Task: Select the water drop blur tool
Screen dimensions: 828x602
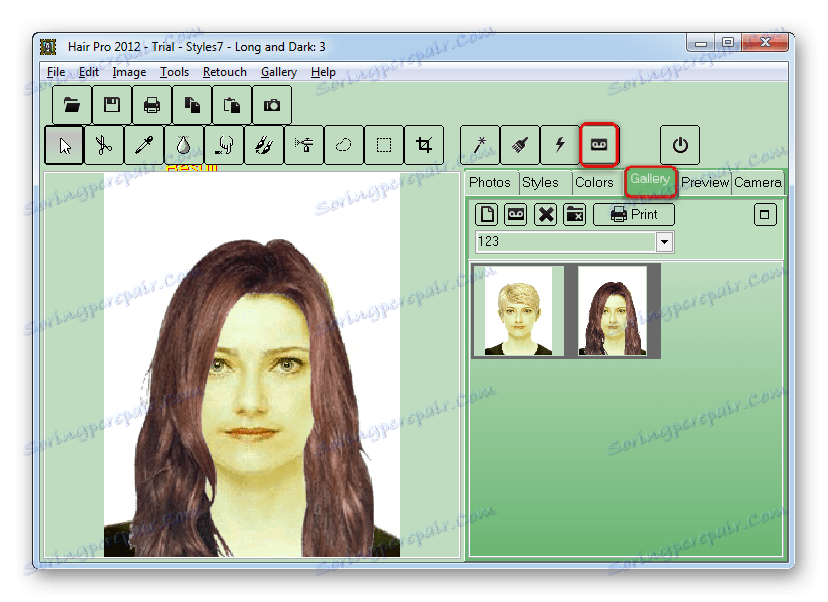Action: [x=184, y=145]
